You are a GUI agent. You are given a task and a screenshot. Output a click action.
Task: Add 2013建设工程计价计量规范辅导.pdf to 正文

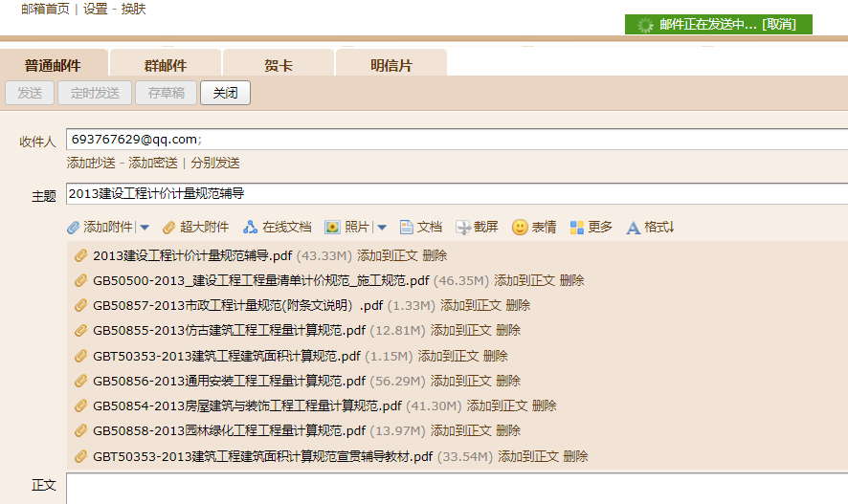pyautogui.click(x=388, y=255)
